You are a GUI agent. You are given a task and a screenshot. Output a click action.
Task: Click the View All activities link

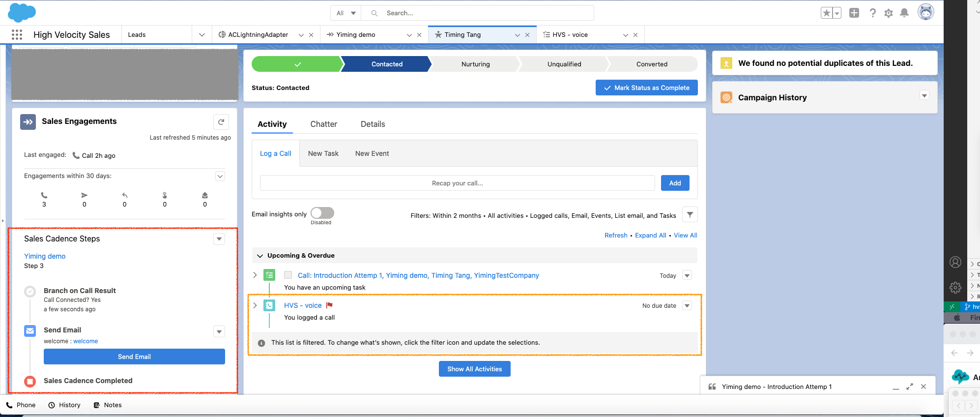click(x=685, y=235)
